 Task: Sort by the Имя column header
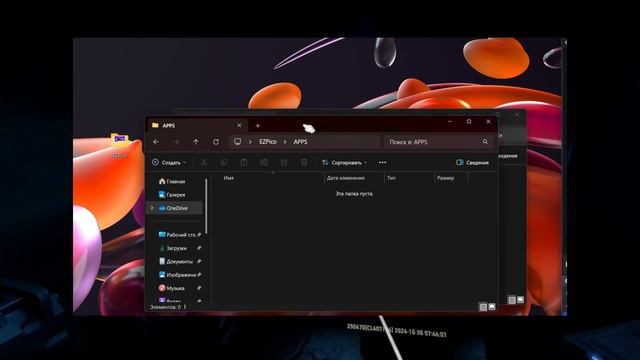(229, 178)
